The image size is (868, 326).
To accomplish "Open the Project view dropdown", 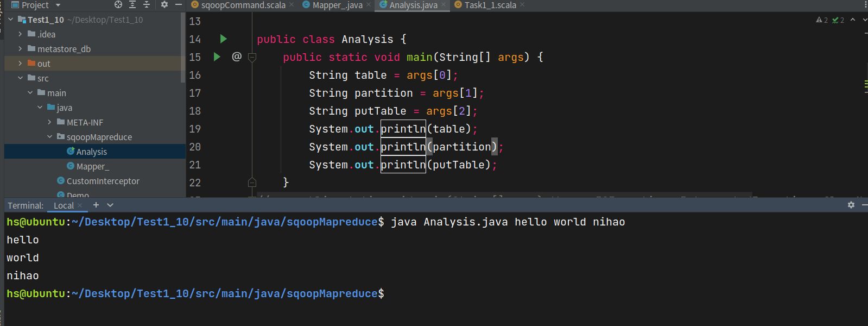I will point(58,5).
